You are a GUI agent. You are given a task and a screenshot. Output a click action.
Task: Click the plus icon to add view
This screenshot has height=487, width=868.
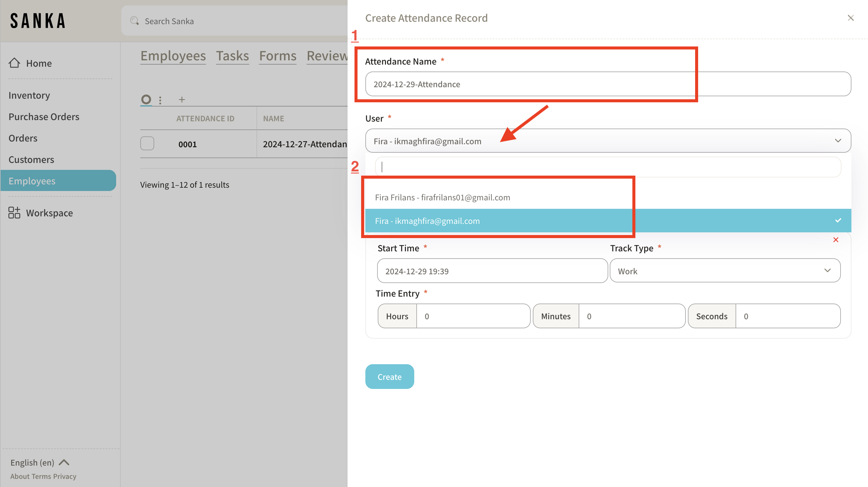pos(182,100)
